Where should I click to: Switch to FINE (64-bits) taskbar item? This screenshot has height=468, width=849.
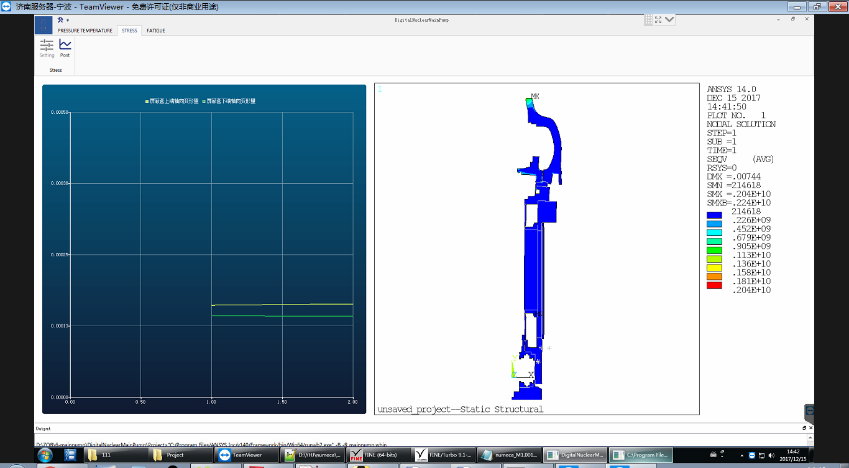[379, 455]
